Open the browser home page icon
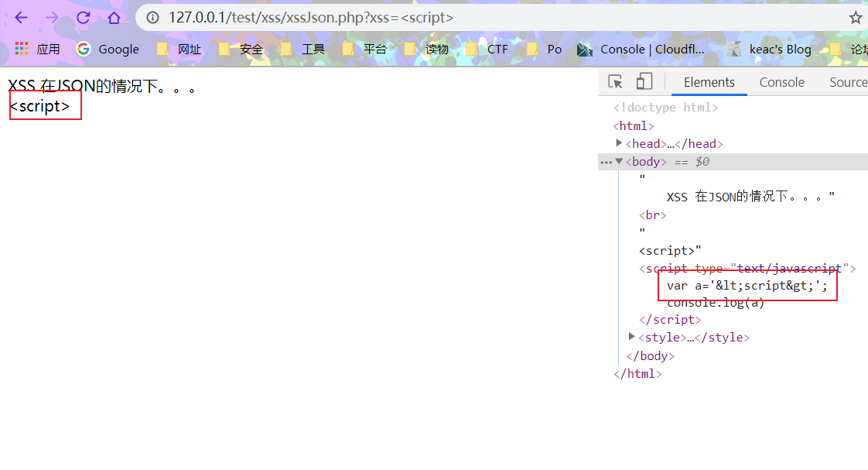868x470 pixels. tap(114, 18)
